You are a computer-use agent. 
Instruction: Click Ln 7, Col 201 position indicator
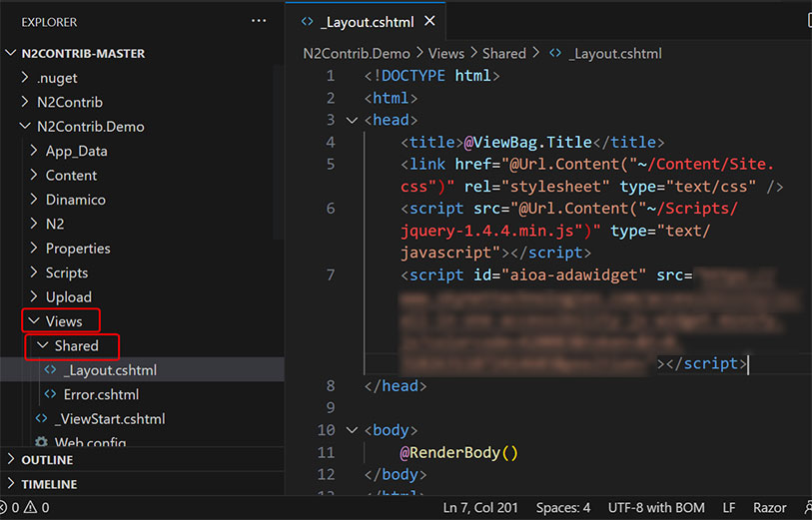[480, 508]
